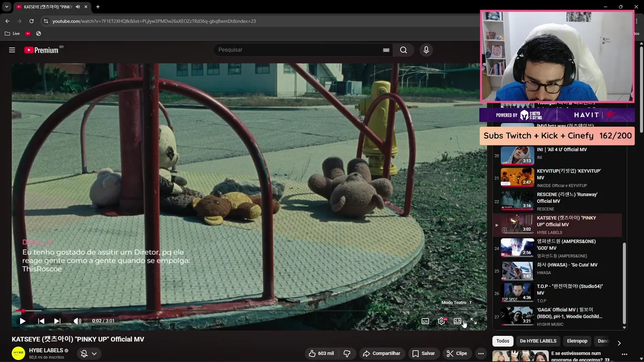Viewport: 644px width, 362px height.
Task: Show more filter chips with right arrow
Action: (619, 342)
